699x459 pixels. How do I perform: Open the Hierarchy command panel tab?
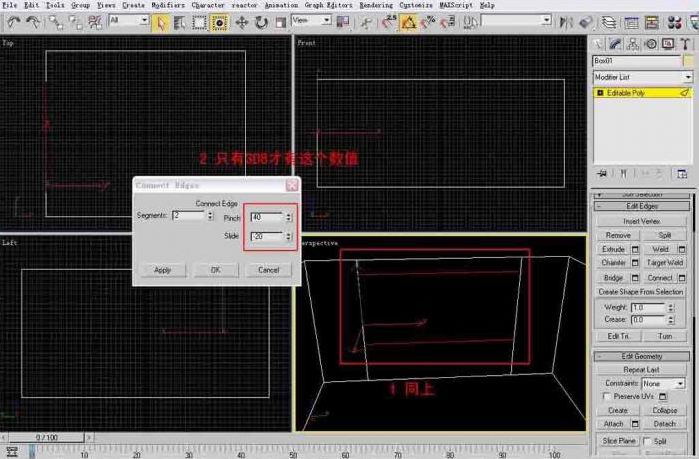(x=633, y=44)
